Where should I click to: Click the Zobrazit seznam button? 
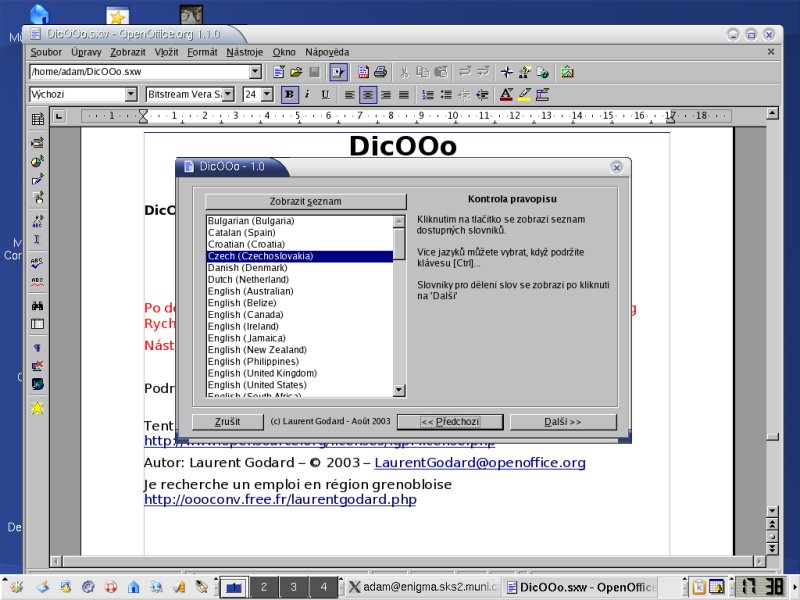coord(306,202)
